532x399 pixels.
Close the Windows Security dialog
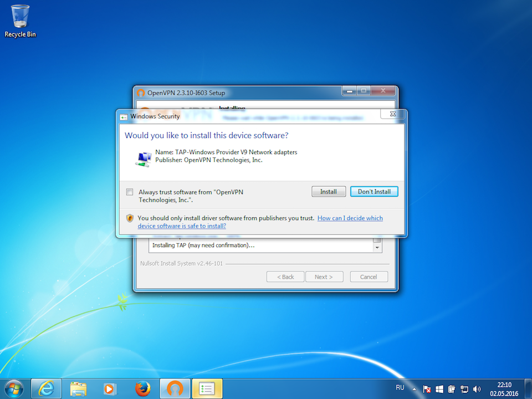click(x=392, y=114)
